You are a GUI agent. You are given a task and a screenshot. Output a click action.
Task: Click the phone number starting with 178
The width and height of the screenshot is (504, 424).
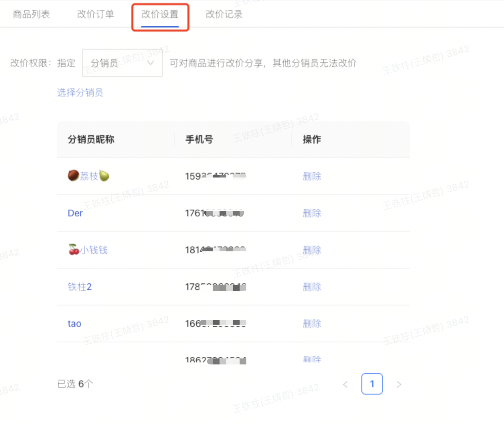click(216, 287)
